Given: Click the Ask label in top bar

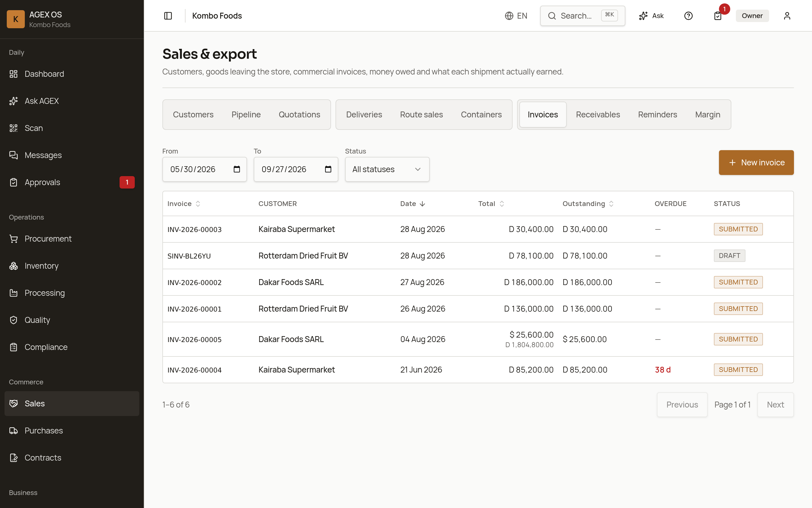Looking at the screenshot, I should (658, 16).
